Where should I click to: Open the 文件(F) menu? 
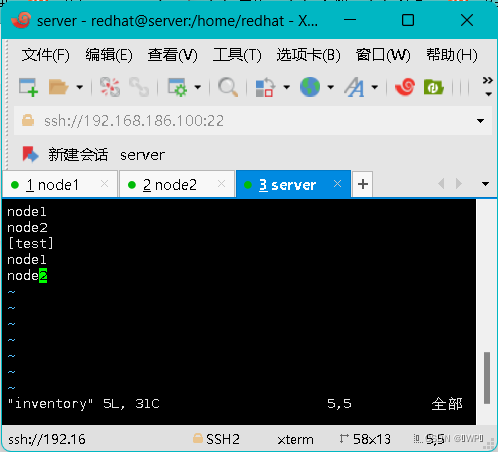pos(46,55)
